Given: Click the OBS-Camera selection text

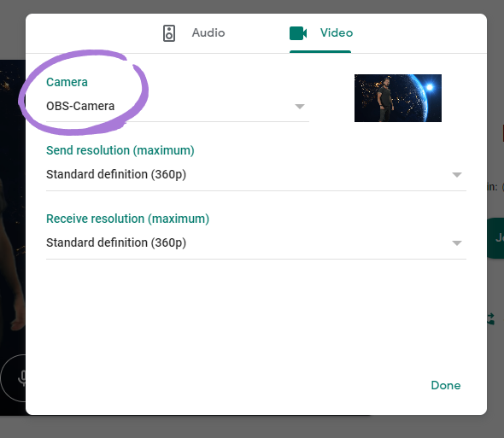Looking at the screenshot, I should click(x=80, y=106).
